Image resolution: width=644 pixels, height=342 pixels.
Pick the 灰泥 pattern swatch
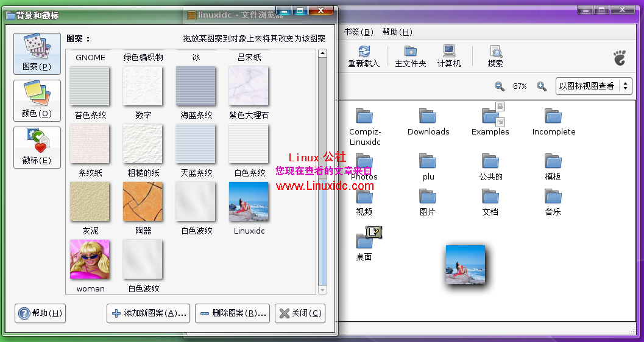coord(90,201)
